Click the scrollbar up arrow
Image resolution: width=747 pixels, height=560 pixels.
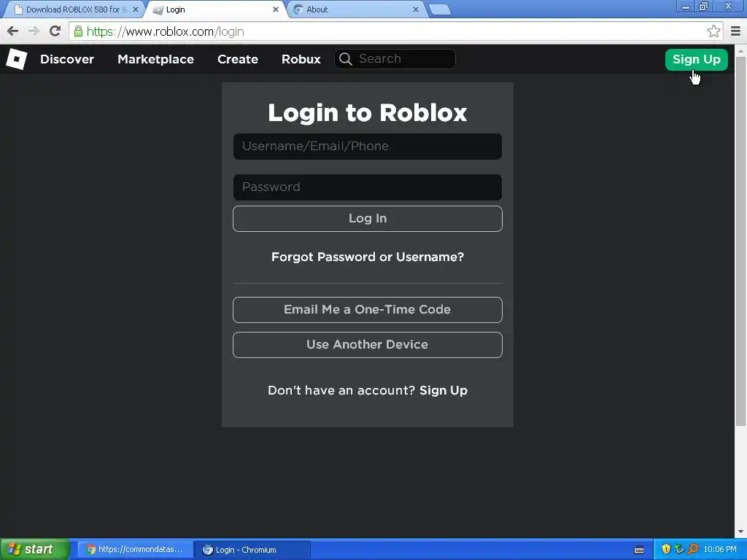pos(740,50)
